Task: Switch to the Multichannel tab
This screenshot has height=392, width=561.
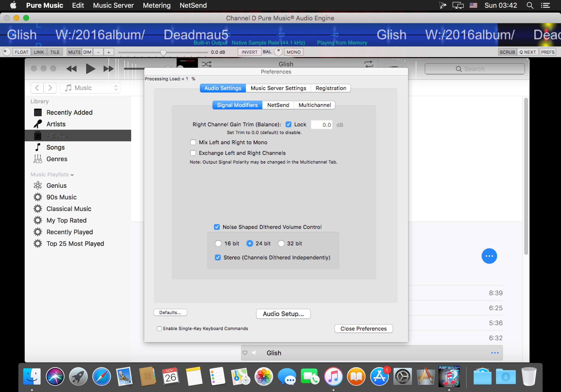Action: pyautogui.click(x=315, y=105)
